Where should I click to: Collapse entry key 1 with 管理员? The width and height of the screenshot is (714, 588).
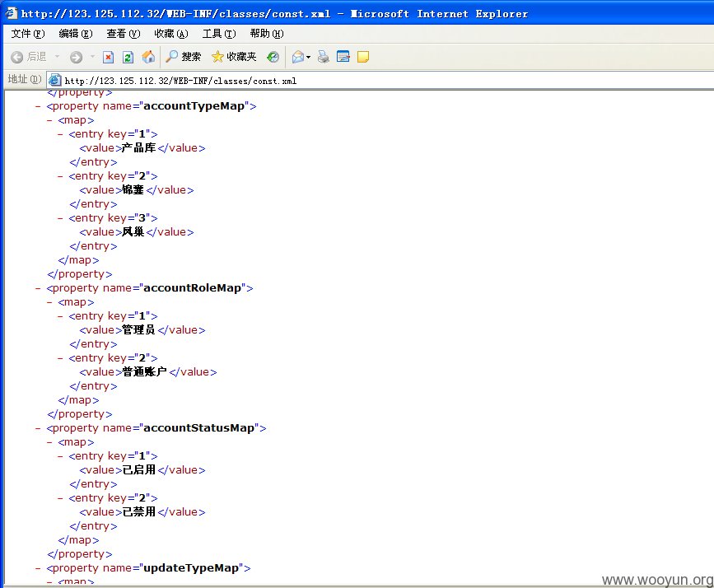pos(60,316)
